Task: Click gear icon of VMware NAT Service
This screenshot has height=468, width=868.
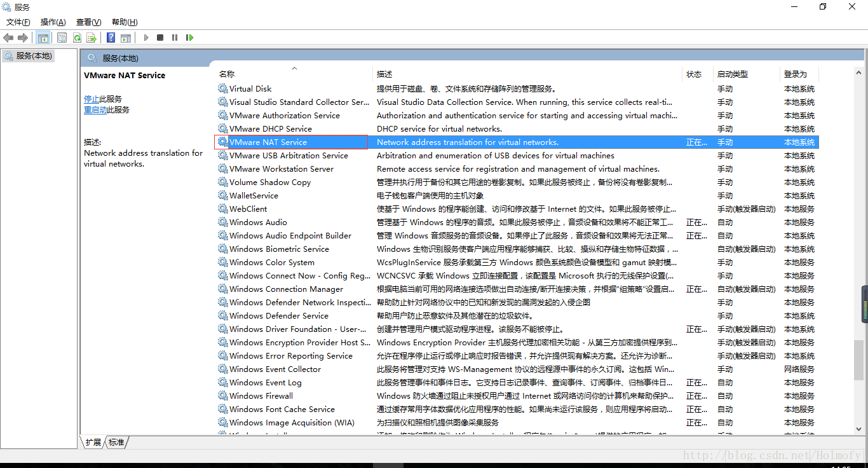Action: tap(222, 142)
